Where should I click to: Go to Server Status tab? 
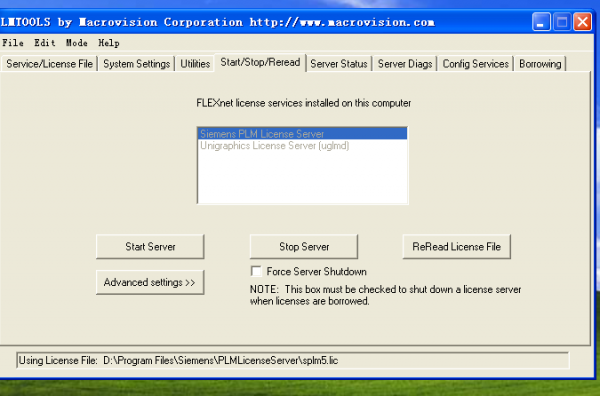tap(339, 64)
